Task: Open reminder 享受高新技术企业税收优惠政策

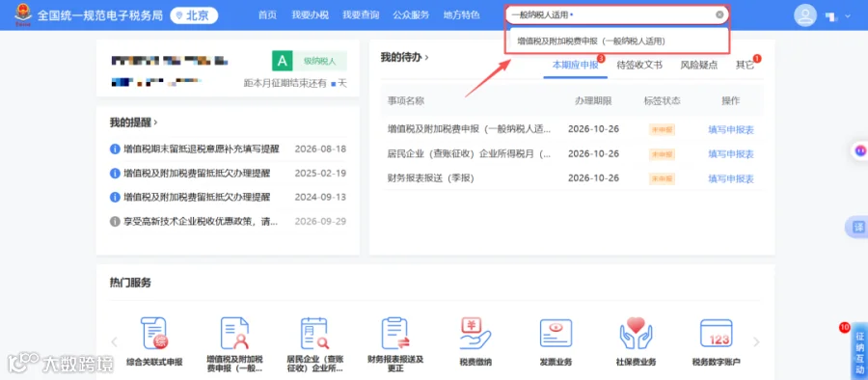Action: [201, 222]
